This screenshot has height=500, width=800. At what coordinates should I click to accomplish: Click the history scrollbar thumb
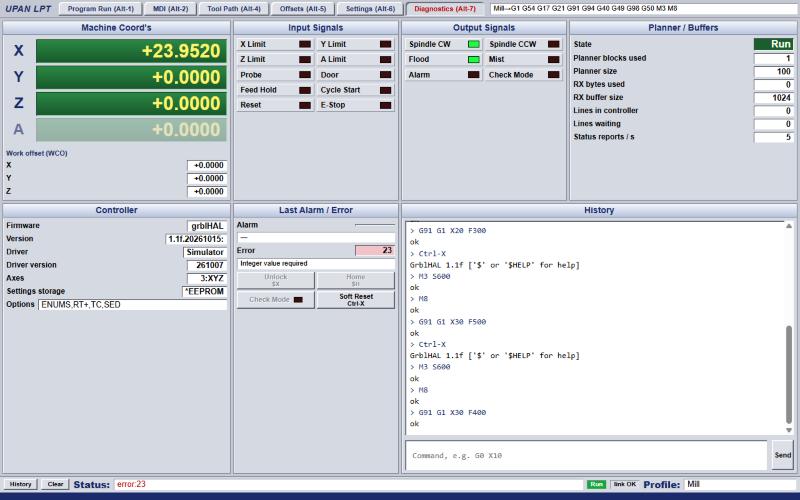click(789, 375)
